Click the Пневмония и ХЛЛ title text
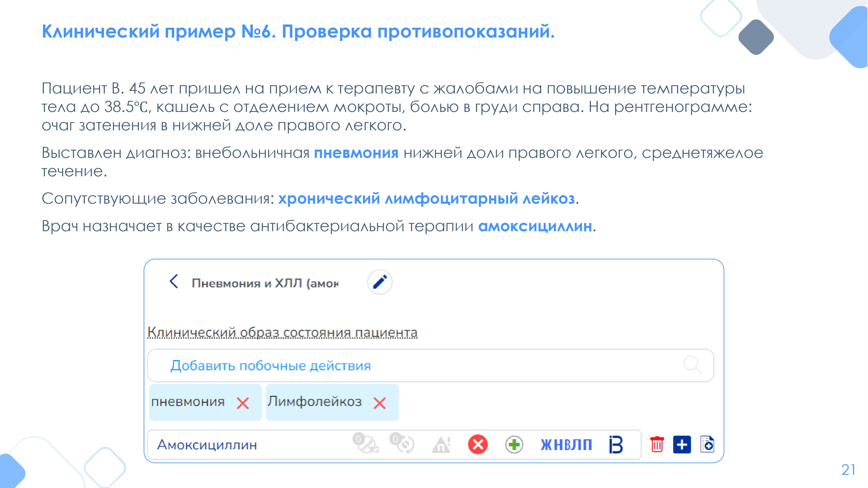Viewport: 868px width, 488px height. [x=265, y=283]
